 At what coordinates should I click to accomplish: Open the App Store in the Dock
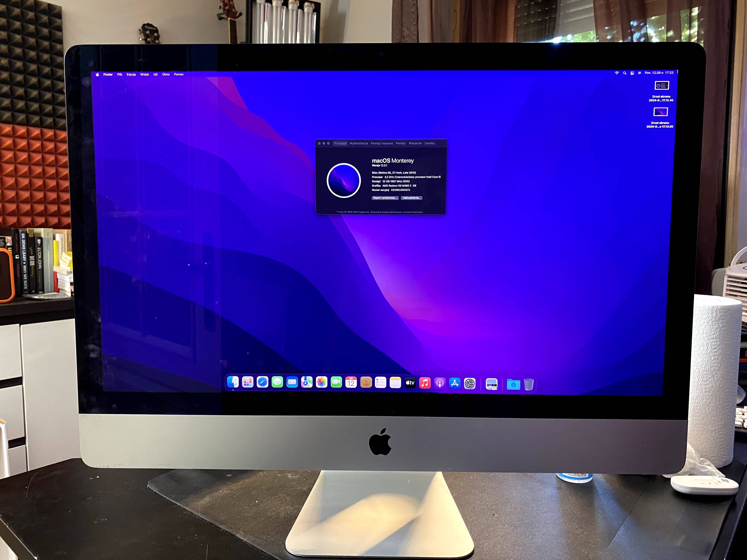(454, 384)
